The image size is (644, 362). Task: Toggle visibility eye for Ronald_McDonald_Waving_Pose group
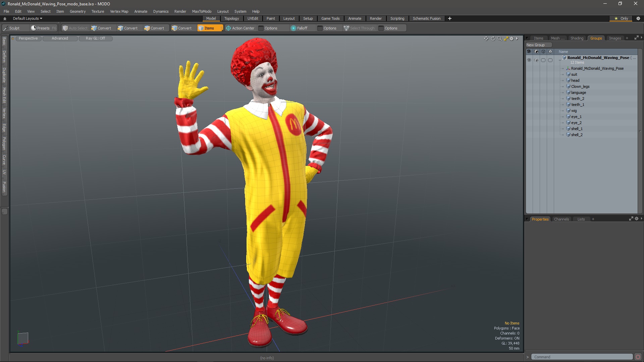(x=529, y=60)
